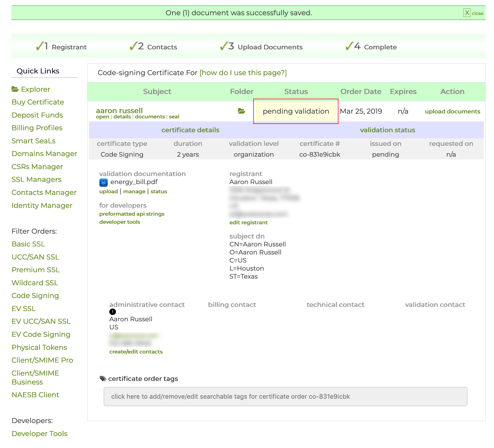Image resolution: width=494 pixels, height=448 pixels.
Task: Click the checkmark beside step 4 Complete
Action: (x=349, y=46)
